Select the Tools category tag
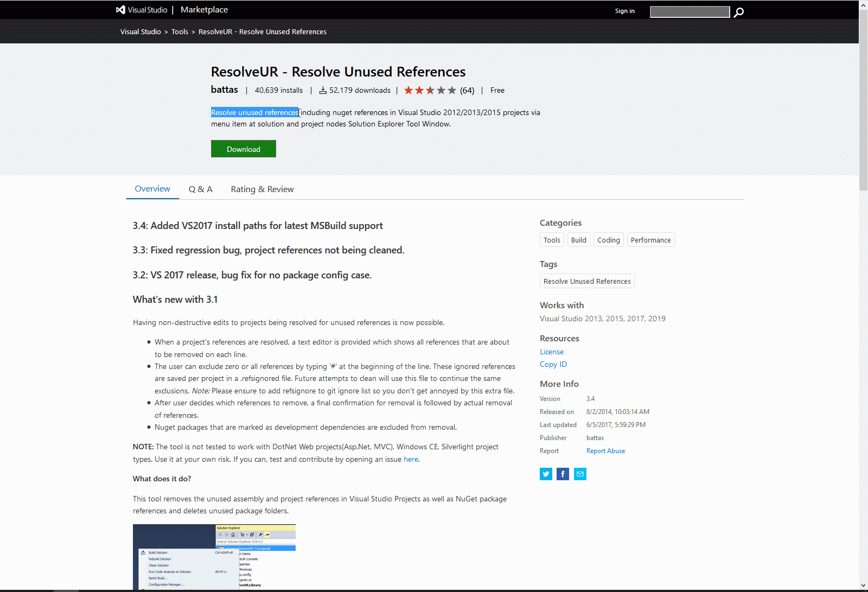This screenshot has width=868, height=592. (552, 240)
